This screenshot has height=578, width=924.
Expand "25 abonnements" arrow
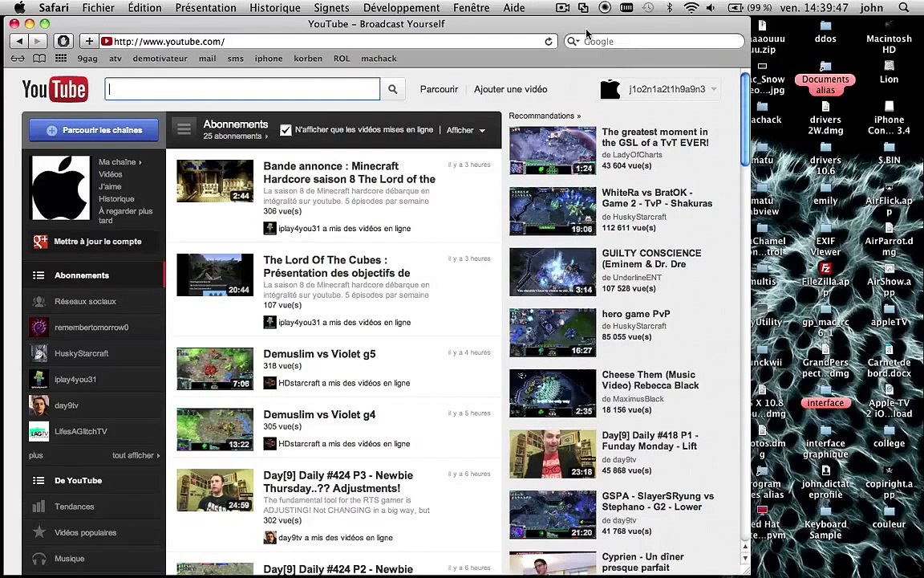(266, 136)
